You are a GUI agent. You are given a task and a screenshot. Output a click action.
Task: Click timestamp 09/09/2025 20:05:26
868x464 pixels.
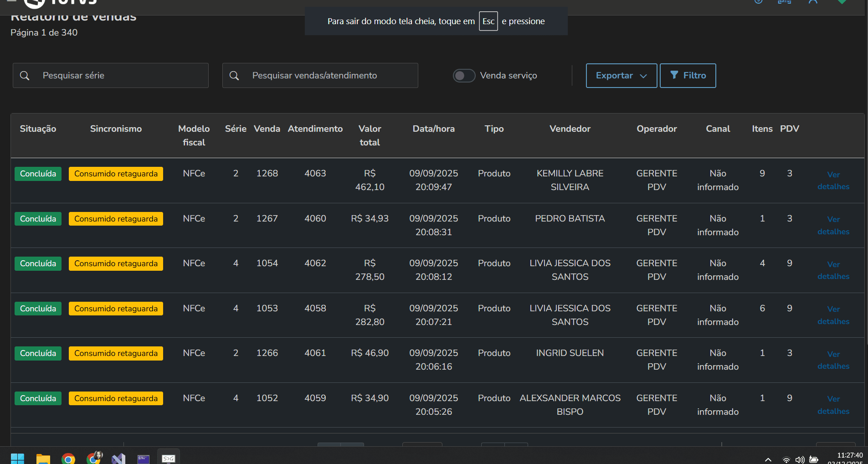click(x=434, y=405)
